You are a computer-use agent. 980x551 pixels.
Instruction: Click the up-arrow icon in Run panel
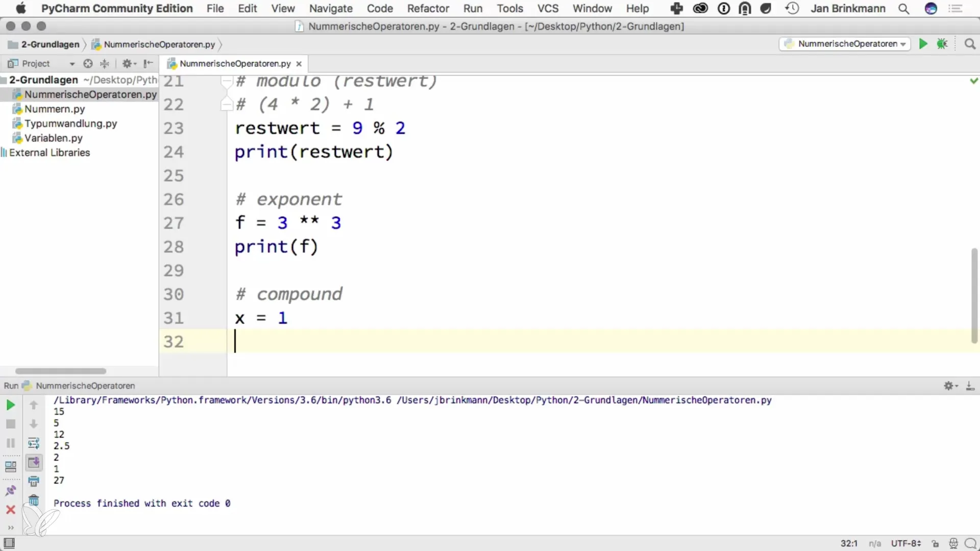[x=34, y=405]
